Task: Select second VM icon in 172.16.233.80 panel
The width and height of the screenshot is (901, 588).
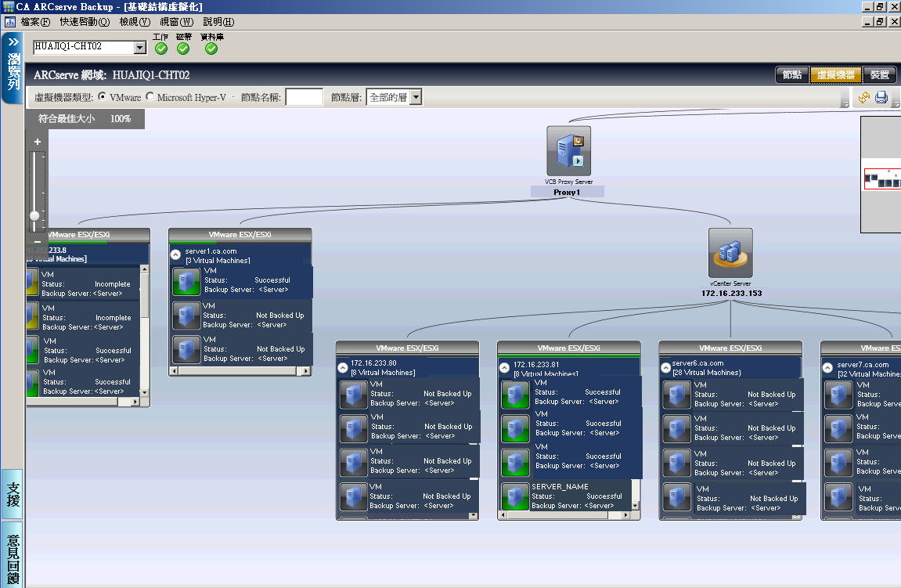Action: (x=353, y=428)
